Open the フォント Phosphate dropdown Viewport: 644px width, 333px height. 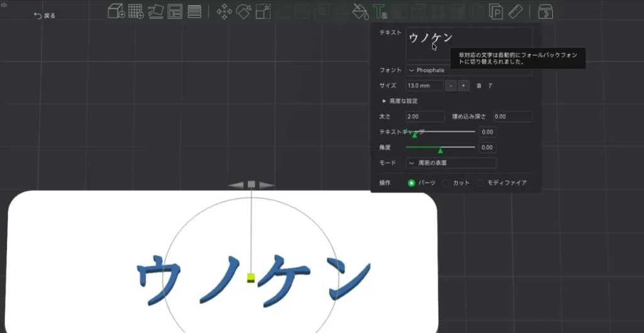click(469, 71)
